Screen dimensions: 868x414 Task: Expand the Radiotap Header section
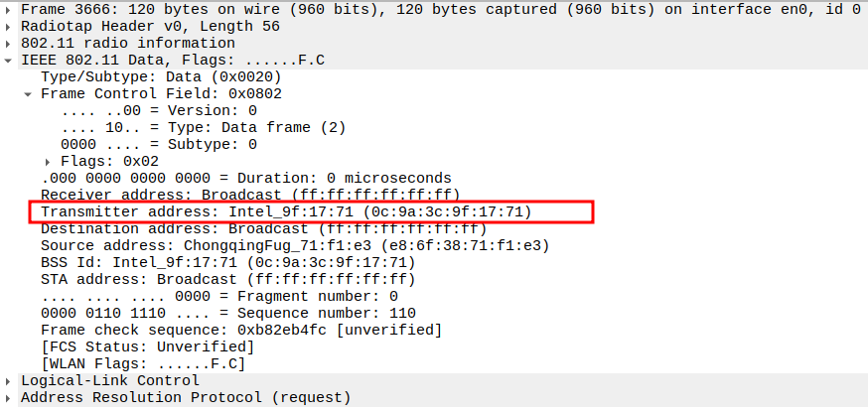click(9, 26)
